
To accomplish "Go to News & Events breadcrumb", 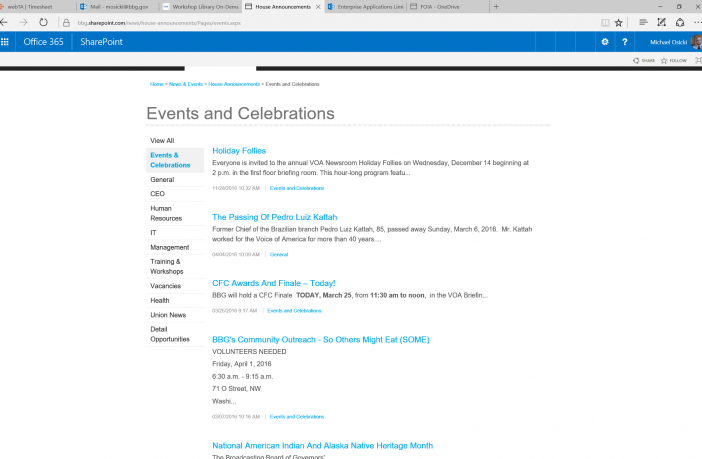I will point(186,84).
